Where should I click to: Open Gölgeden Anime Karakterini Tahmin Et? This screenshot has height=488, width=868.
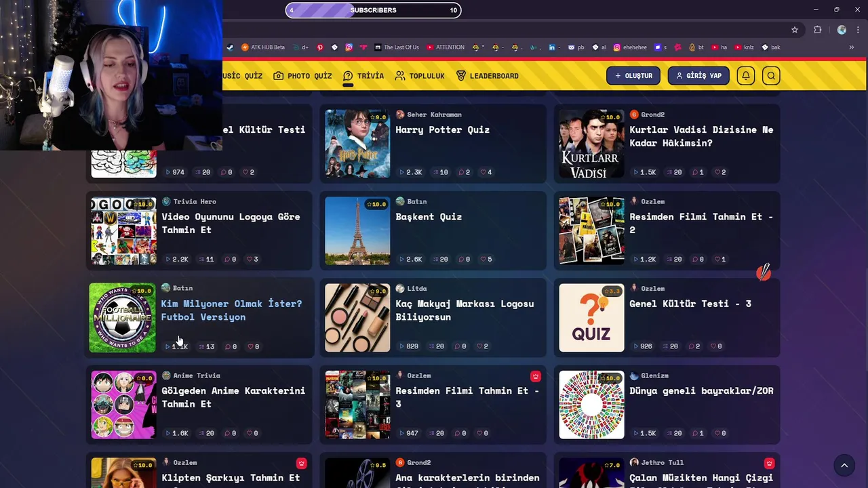pos(233,397)
